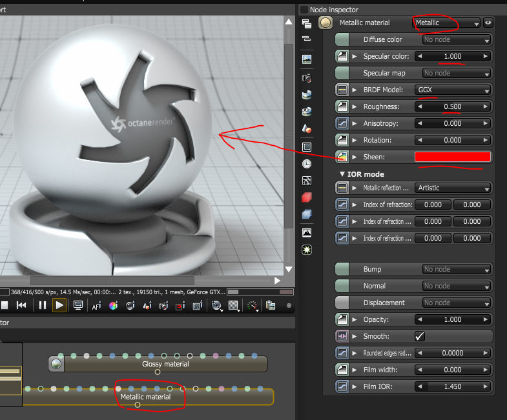Open the Normal No node dropdown
This screenshot has width=507, height=420.
tap(457, 286)
